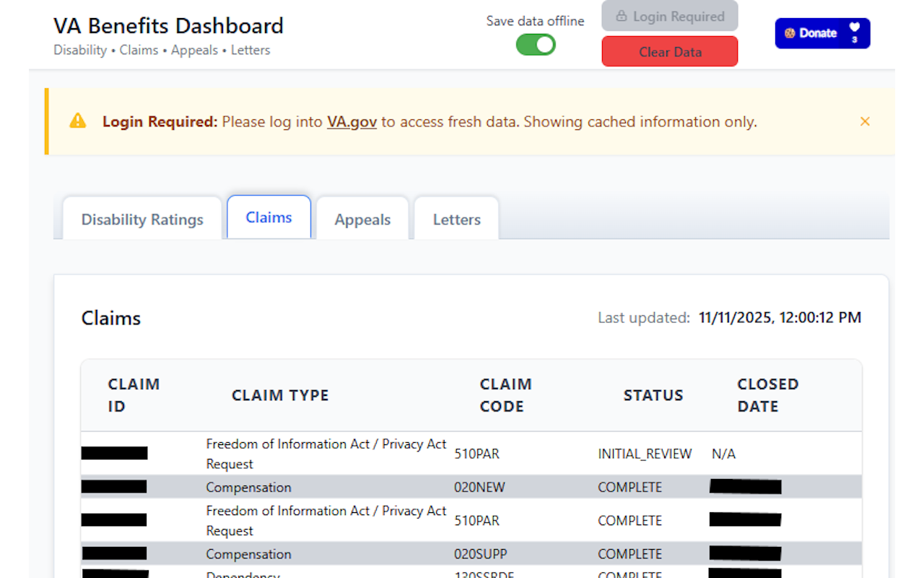Open the Appeals tab
This screenshot has height=578, width=924.
pyautogui.click(x=362, y=219)
